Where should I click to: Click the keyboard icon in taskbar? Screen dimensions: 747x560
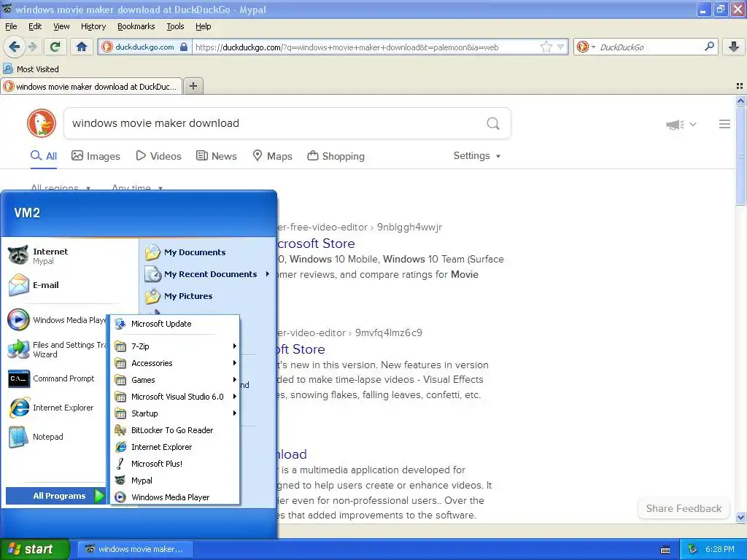[665, 550]
